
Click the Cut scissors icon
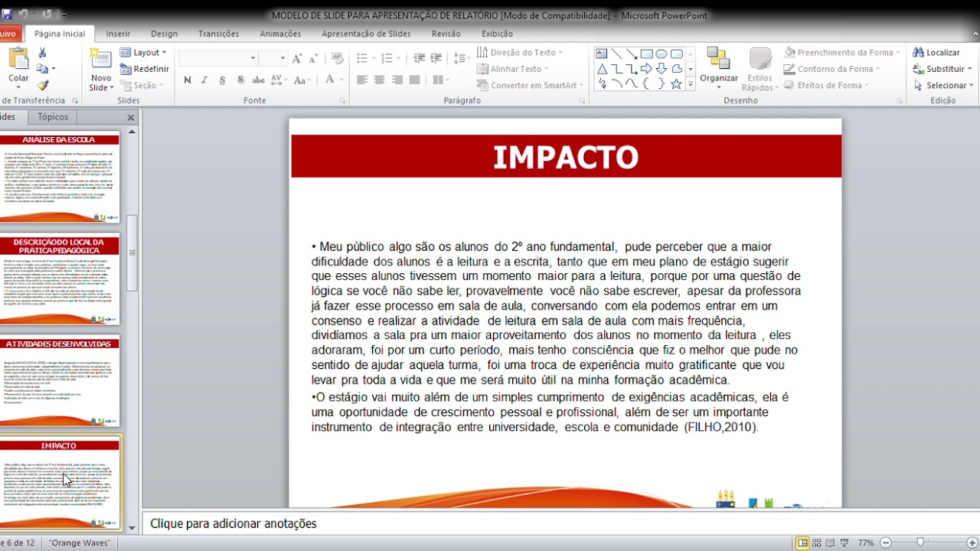[42, 53]
